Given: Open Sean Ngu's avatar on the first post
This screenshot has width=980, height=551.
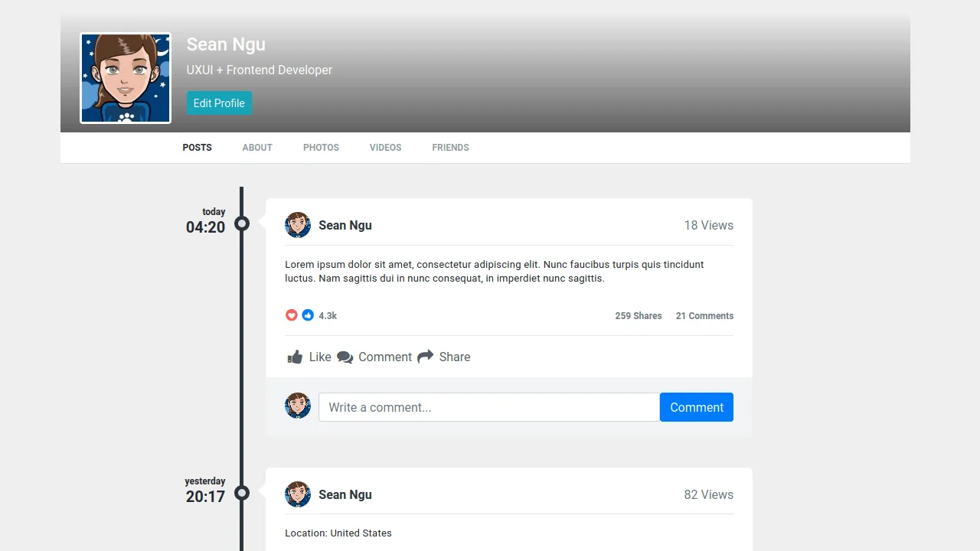Looking at the screenshot, I should click(298, 224).
